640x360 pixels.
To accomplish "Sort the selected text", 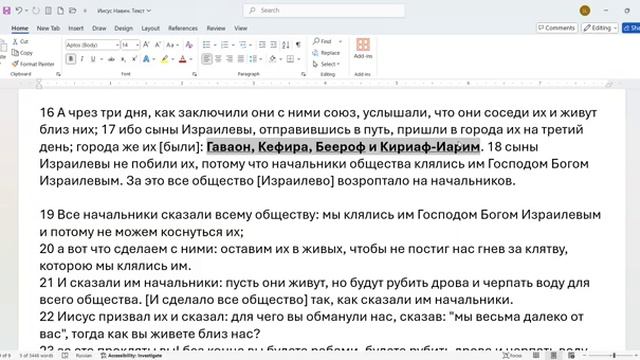I will 286,45.
